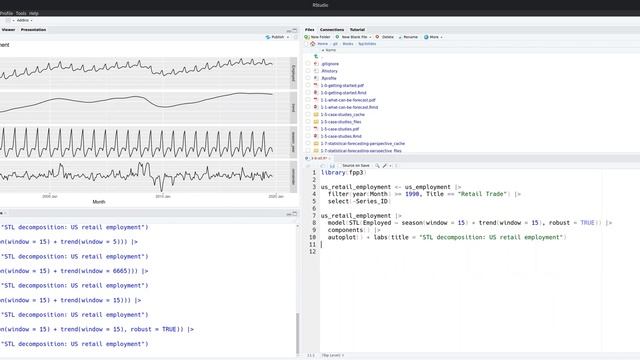Image resolution: width=640 pixels, height=360 pixels.
Task: Open the Publish dropdown arrow
Action: tap(288, 37)
